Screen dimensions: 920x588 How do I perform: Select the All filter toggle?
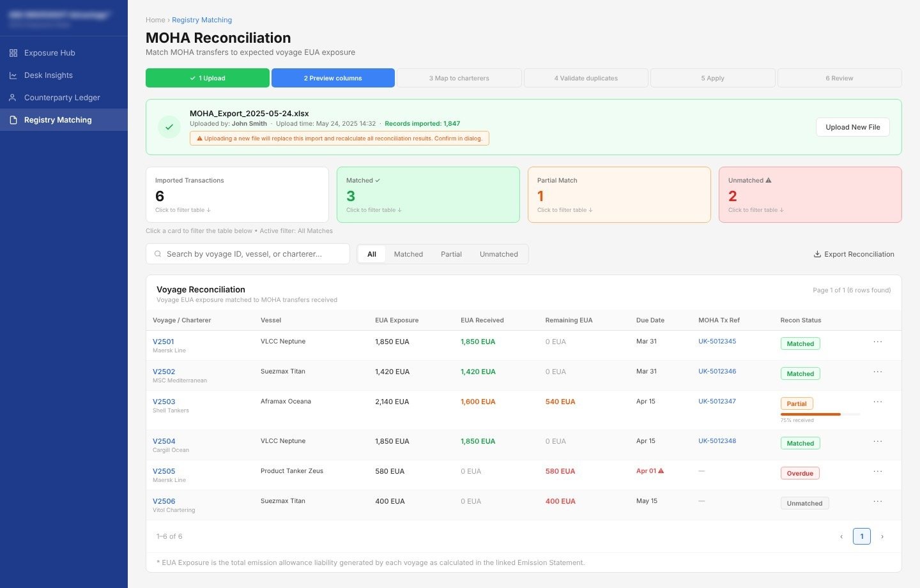372,254
